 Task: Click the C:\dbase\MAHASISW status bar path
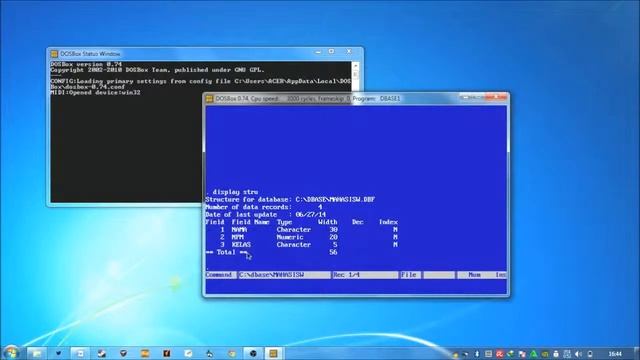click(272, 275)
